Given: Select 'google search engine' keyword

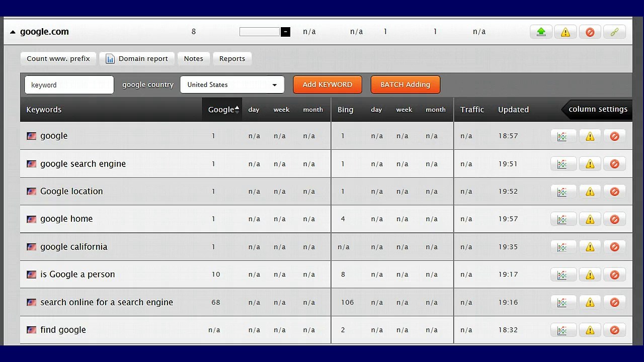Looking at the screenshot, I should click(83, 164).
